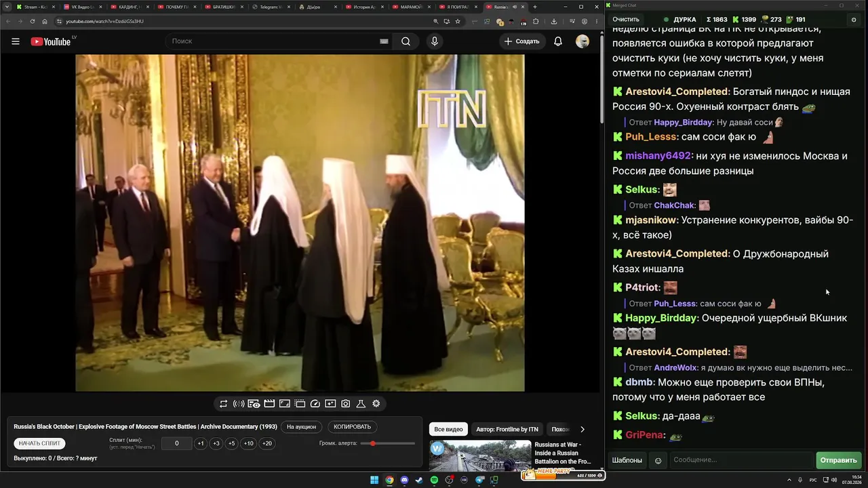Screen dimensions: 868x488
Task: Select 'Автор: Frontline by ITN' chip
Action: click(507, 429)
